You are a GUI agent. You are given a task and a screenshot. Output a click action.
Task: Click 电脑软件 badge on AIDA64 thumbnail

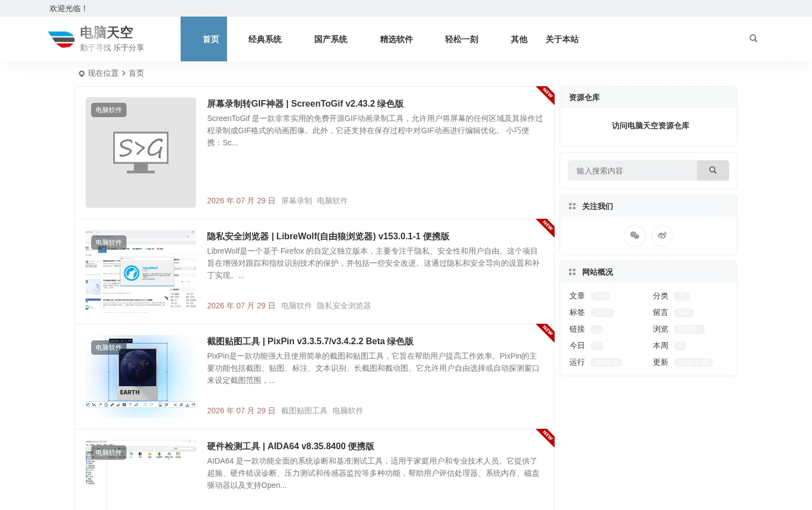(109, 453)
